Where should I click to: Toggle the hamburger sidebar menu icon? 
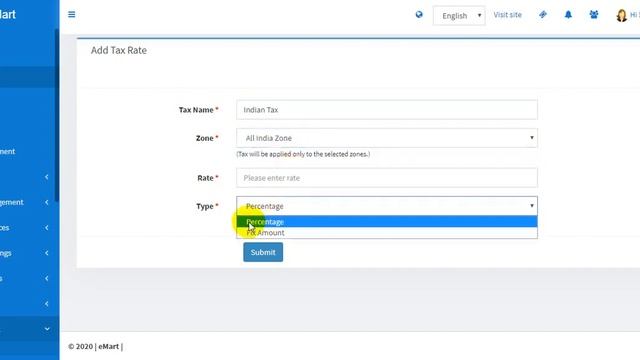coord(71,15)
